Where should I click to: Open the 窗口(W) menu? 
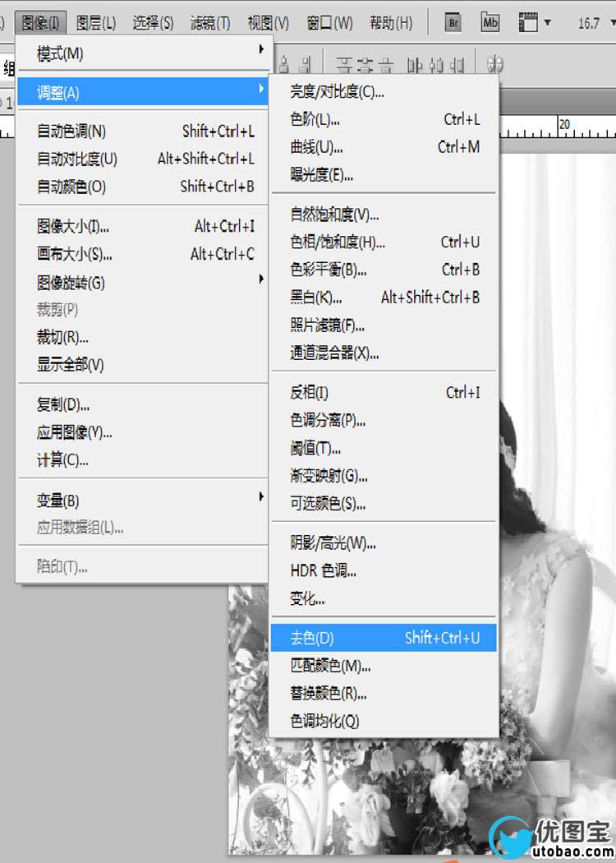click(329, 23)
